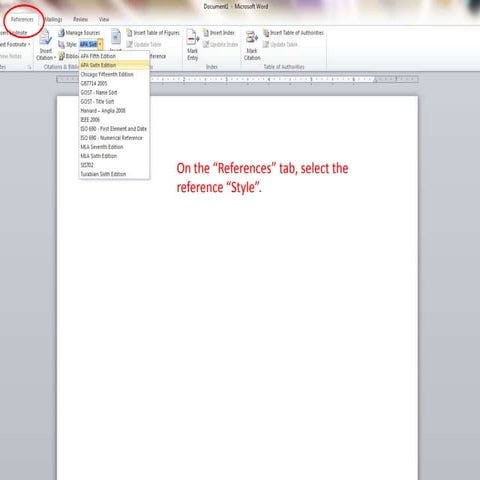Choose IEEE 2006 style
Viewport: 480px width, 480px height.
pyautogui.click(x=114, y=119)
